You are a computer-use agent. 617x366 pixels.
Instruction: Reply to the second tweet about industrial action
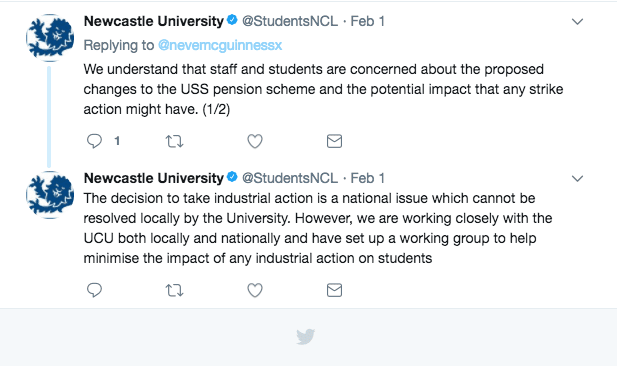pos(94,290)
